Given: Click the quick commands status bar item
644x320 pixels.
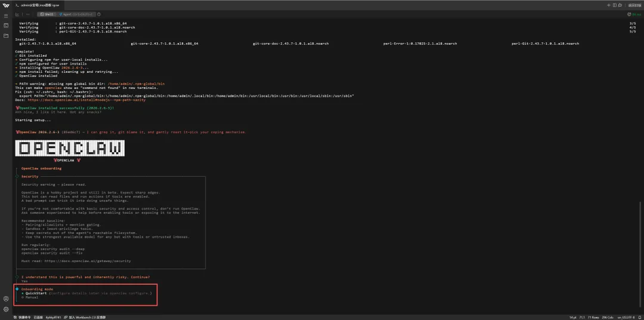Looking at the screenshot, I should point(22,318).
